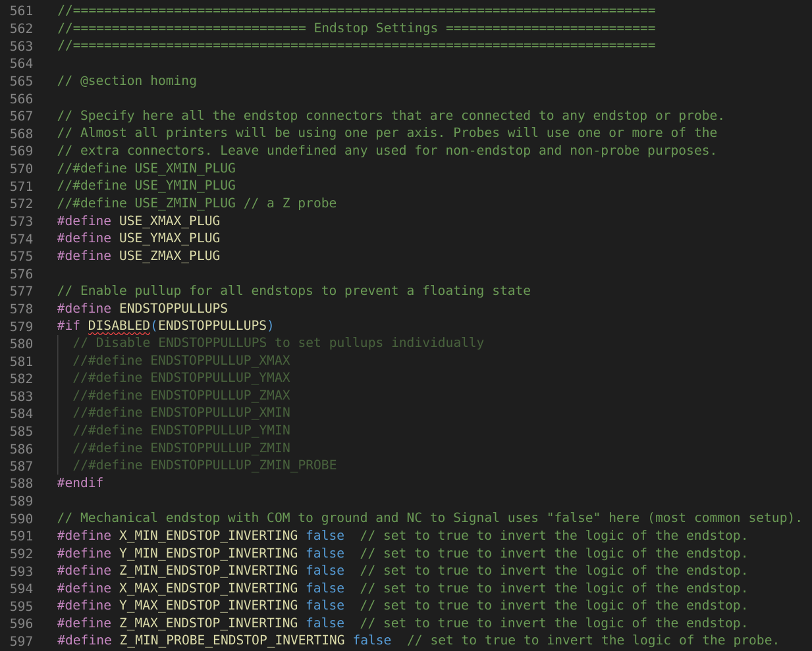The width and height of the screenshot is (812, 651).
Task: Click line number 597 in the gutter
Action: [21, 641]
